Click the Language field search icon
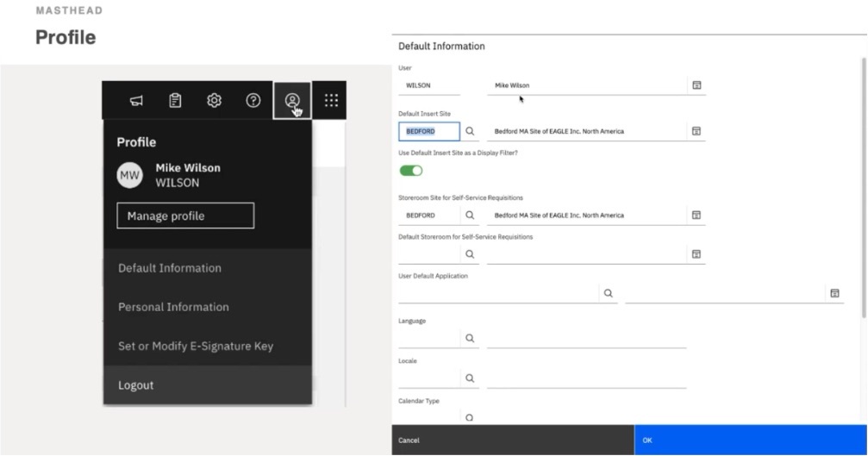This screenshot has height=456, width=868. (x=470, y=339)
